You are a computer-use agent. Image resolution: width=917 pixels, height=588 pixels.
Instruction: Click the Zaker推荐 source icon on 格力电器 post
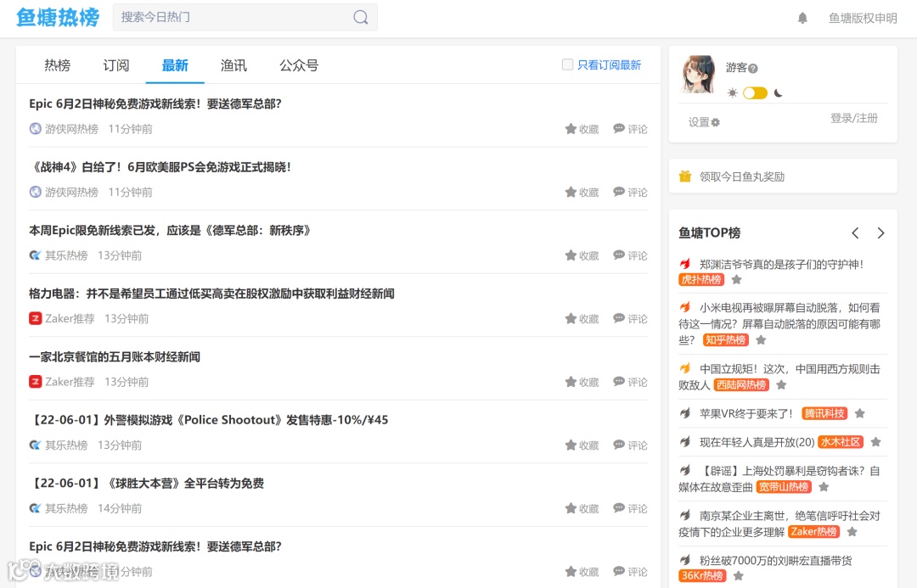[x=35, y=318]
